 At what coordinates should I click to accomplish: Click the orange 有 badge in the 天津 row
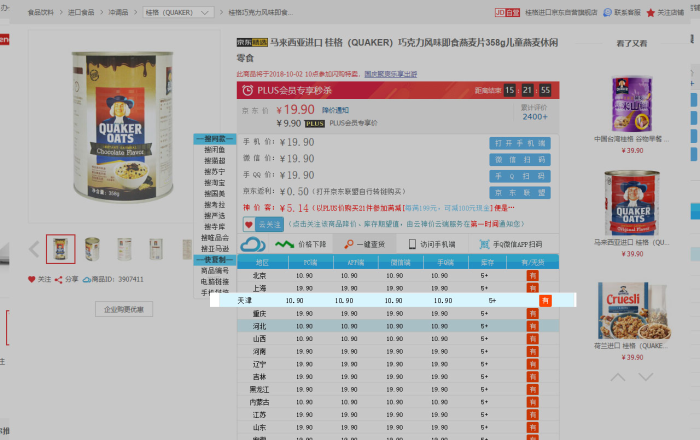(545, 301)
